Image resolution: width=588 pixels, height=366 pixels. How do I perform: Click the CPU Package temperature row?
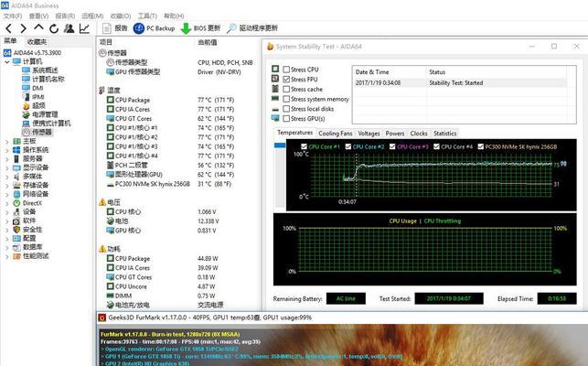click(x=180, y=100)
